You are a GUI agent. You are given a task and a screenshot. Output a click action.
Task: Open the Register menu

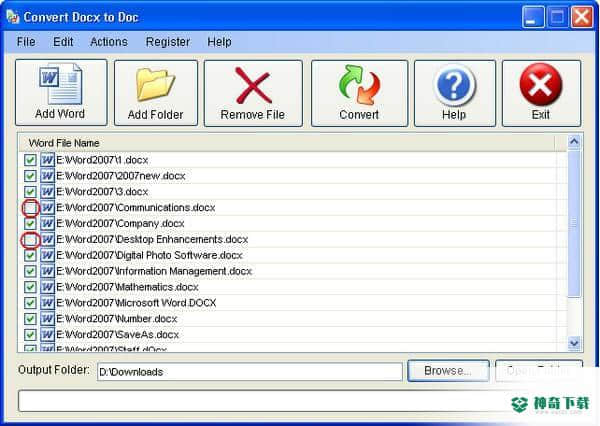point(168,42)
